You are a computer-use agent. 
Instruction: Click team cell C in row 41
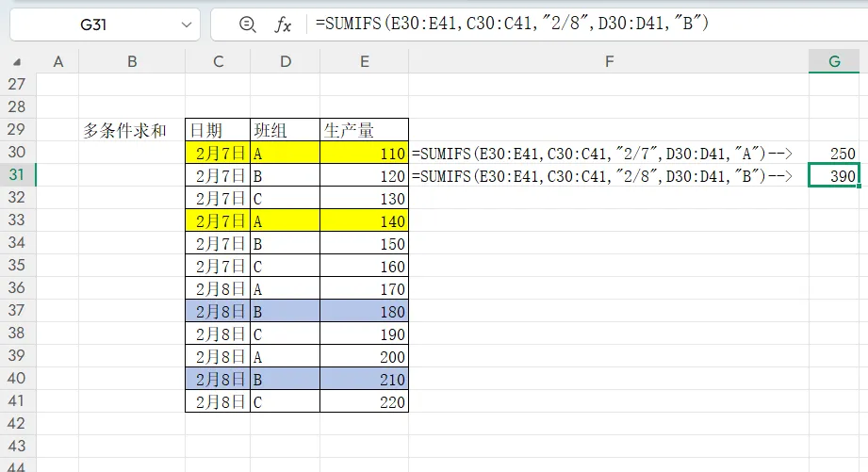[285, 402]
